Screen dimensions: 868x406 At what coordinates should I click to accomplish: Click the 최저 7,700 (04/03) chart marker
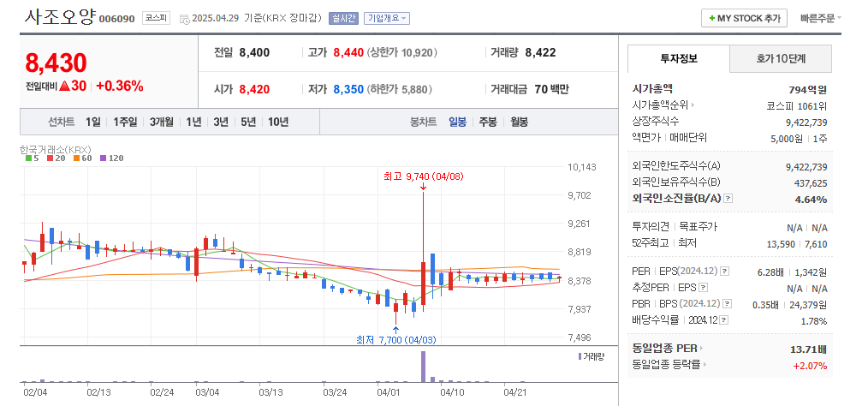(x=395, y=340)
